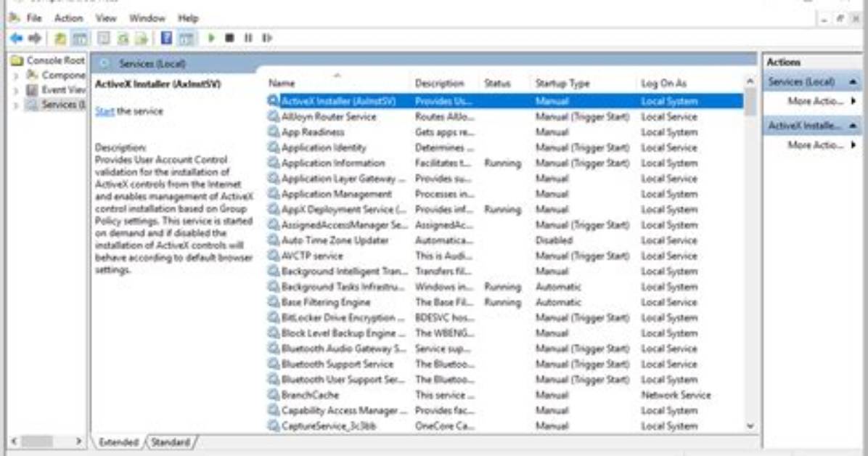
Task: Sort by the Description column header
Action: (x=440, y=83)
